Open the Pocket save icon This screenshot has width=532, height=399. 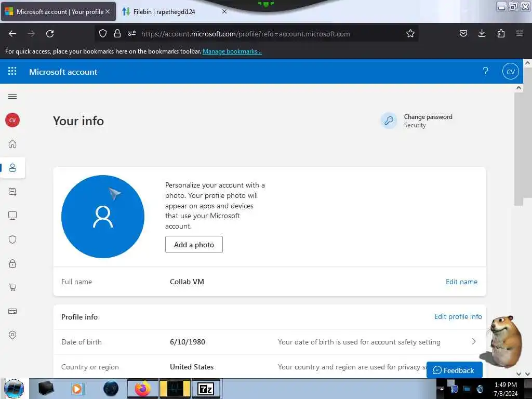click(463, 33)
